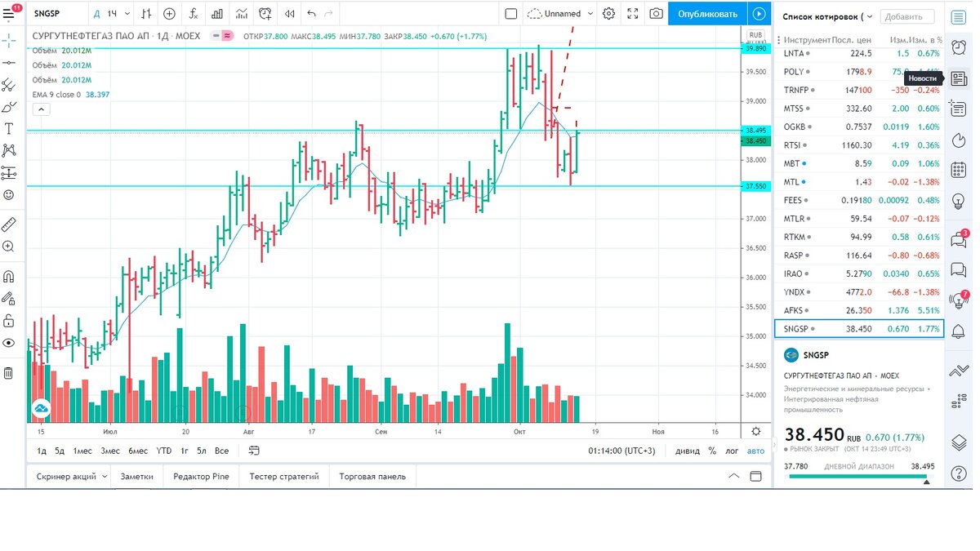This screenshot has height=551, width=980.
Task: Open the financials bar chart icon
Action: 217,14
